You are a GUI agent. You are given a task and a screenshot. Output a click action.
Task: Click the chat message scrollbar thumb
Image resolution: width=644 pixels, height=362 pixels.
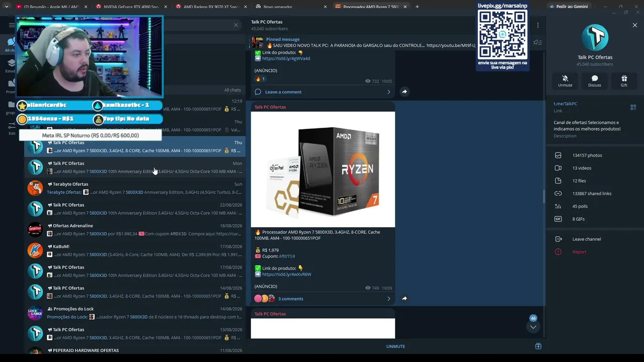pos(544,197)
